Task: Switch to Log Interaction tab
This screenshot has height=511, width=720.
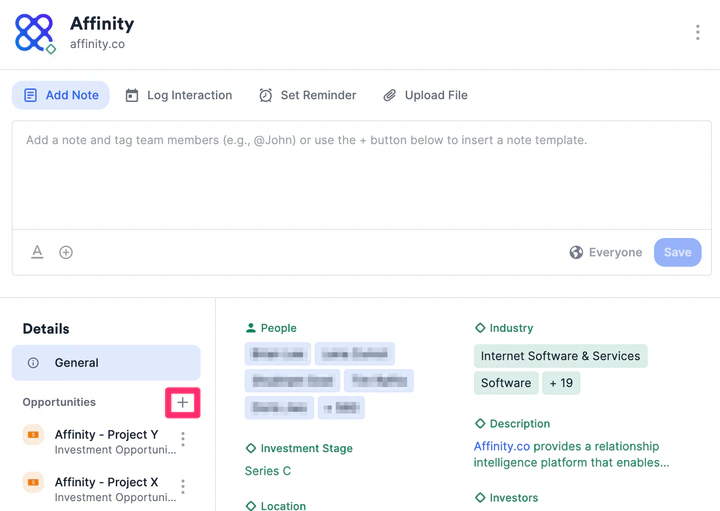Action: coord(179,95)
